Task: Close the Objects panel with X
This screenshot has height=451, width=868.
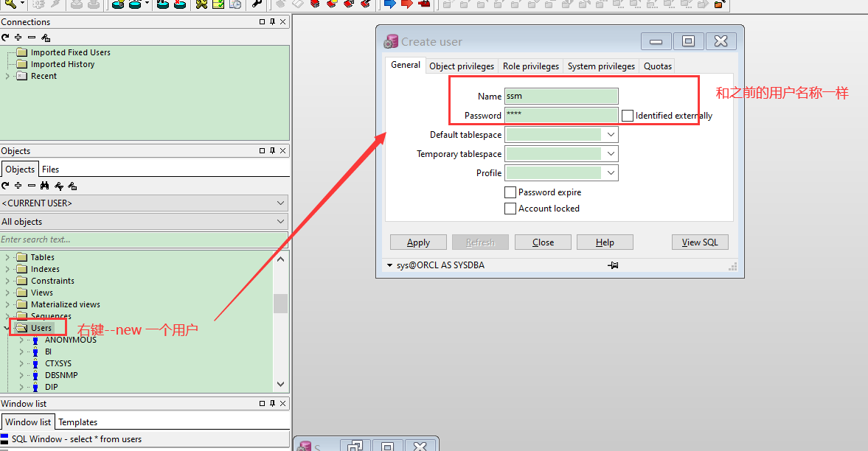Action: coord(283,150)
